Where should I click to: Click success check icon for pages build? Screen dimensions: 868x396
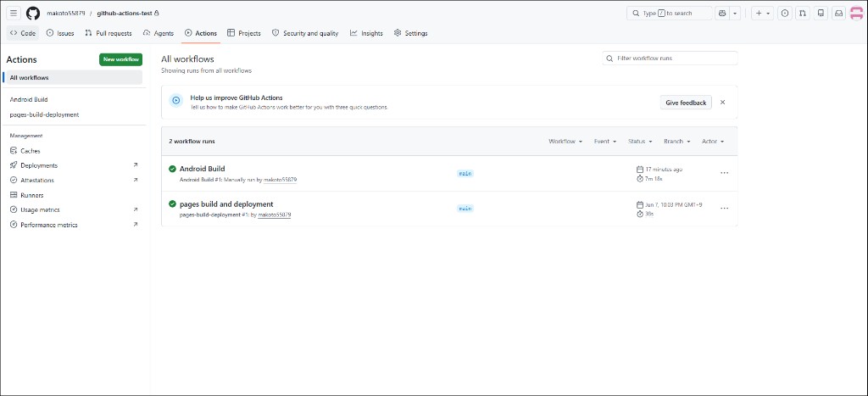173,204
